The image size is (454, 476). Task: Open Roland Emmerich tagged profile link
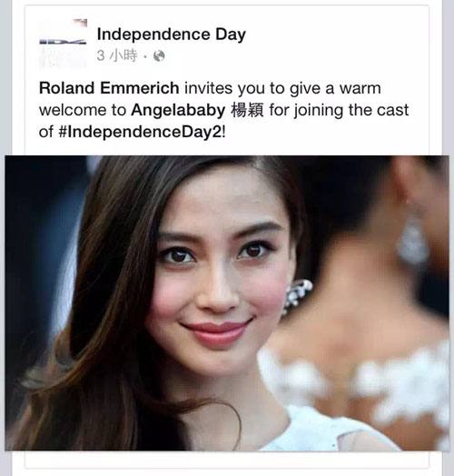109,88
